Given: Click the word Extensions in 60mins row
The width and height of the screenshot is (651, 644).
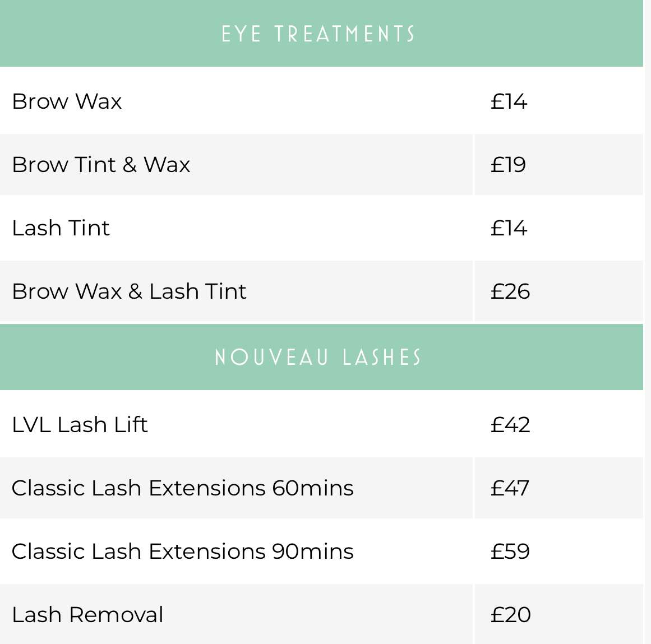Looking at the screenshot, I should [x=207, y=488].
